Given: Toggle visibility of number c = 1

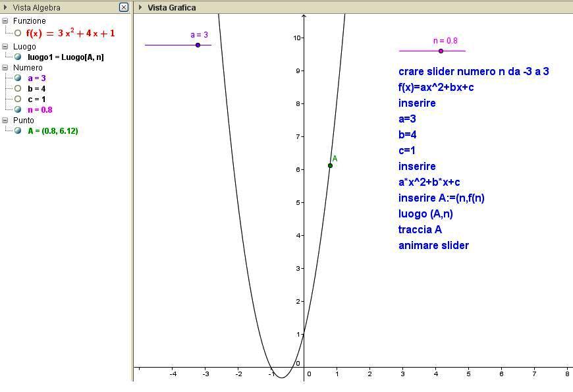Looking at the screenshot, I should pyautogui.click(x=18, y=99).
